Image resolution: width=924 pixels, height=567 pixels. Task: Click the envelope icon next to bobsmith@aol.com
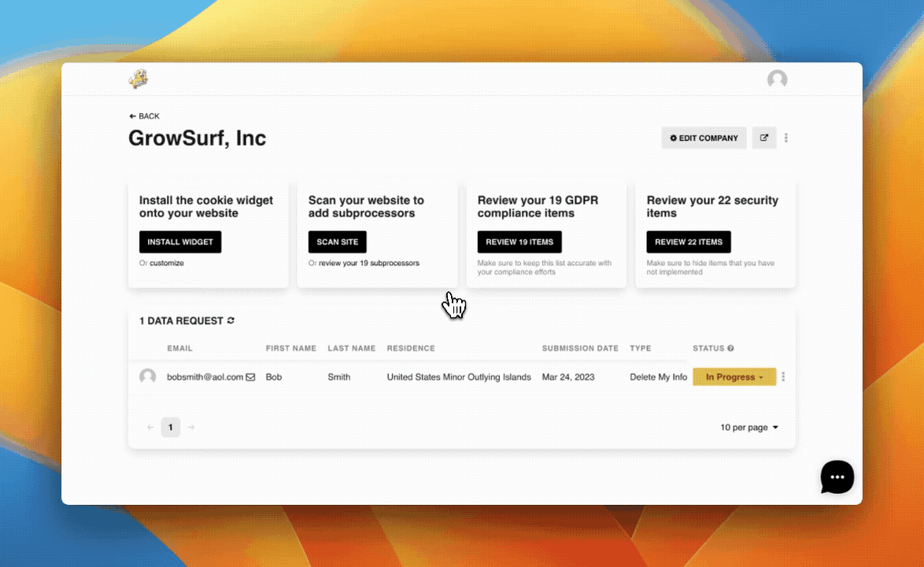[x=250, y=377]
